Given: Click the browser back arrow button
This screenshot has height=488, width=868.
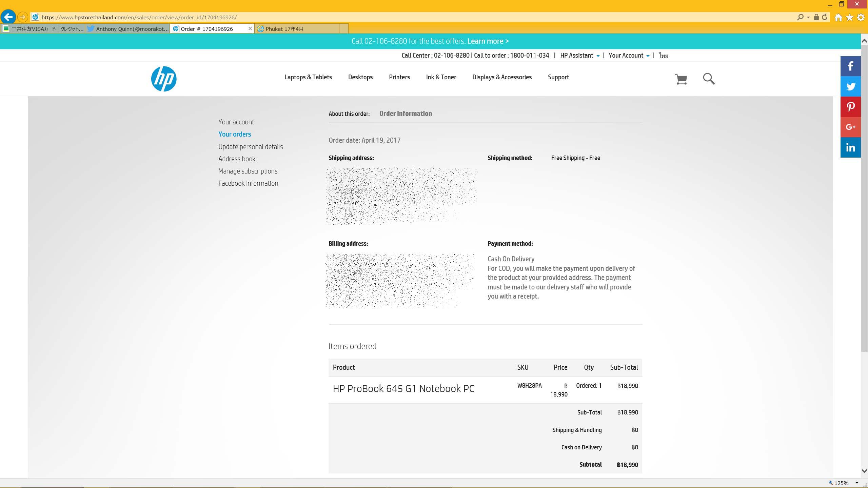Looking at the screenshot, I should 8,17.
